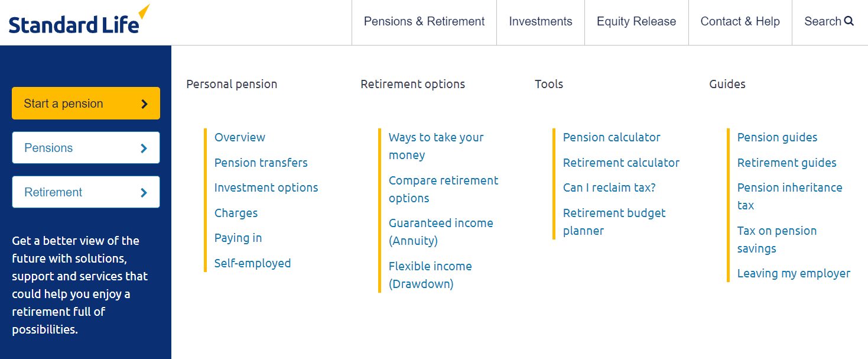
Task: Open Contact & Help
Action: click(x=740, y=21)
